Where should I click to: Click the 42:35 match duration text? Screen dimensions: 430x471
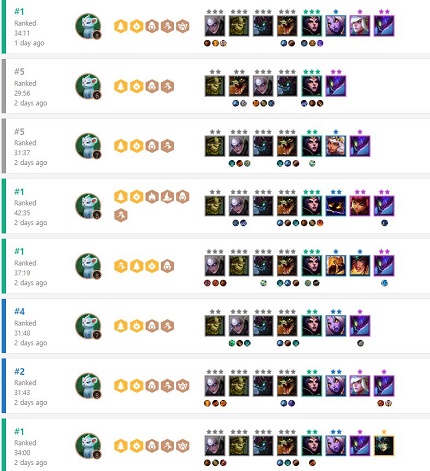coord(22,213)
